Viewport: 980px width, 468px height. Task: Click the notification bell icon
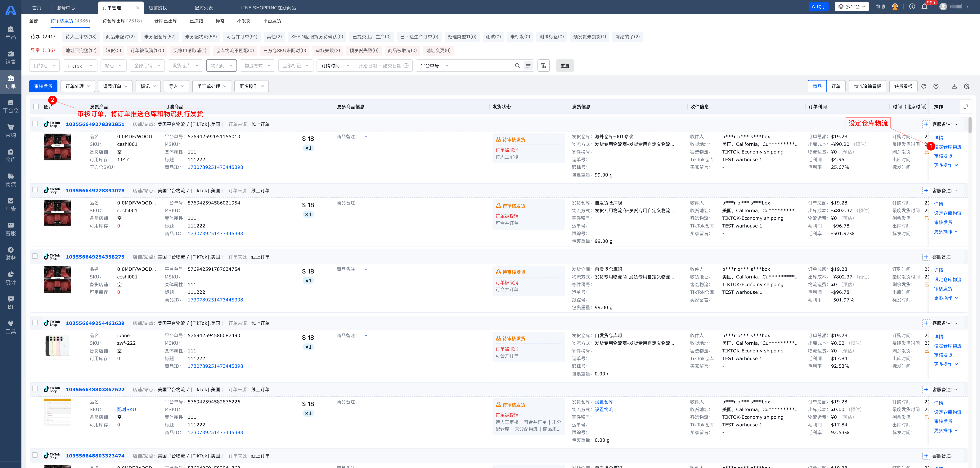point(924,7)
